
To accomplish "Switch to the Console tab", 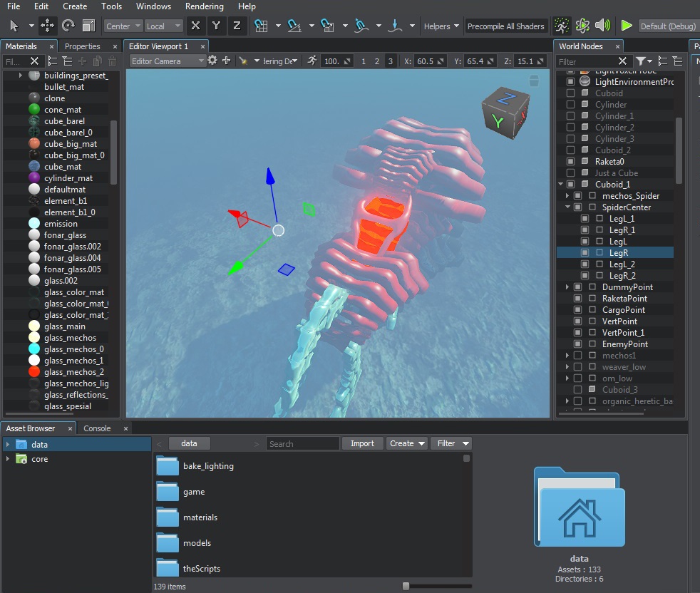I will click(98, 428).
